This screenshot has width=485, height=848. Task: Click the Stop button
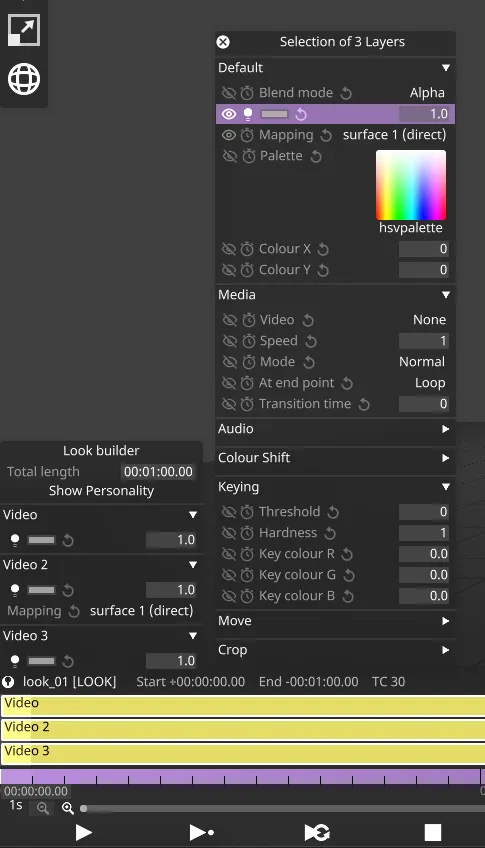pos(433,832)
